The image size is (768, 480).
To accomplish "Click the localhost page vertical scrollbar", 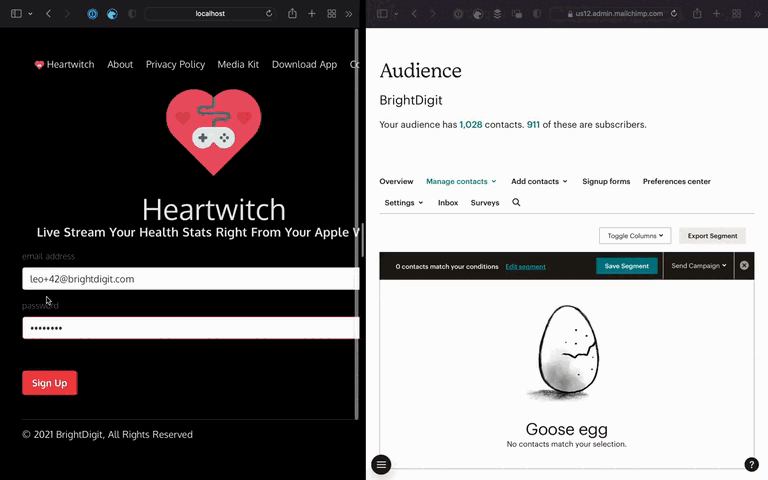I will 357,223.
